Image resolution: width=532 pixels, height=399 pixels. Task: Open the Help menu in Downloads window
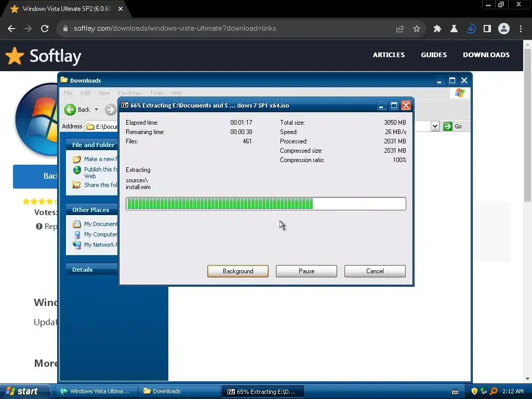click(x=176, y=93)
